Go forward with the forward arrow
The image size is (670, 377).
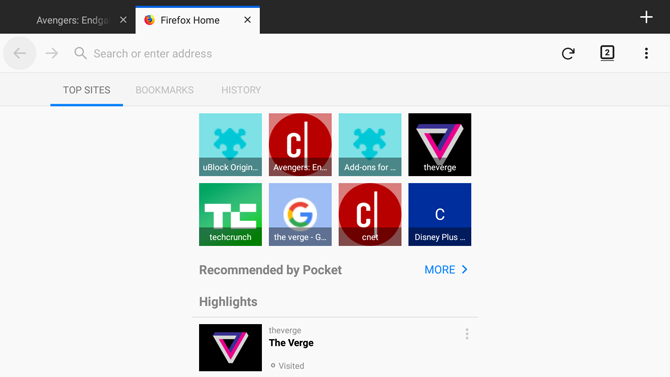[52, 53]
